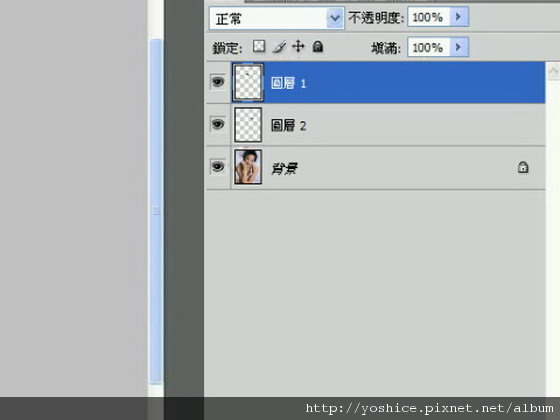Select the 圖層 1 layer name

pos(288,83)
